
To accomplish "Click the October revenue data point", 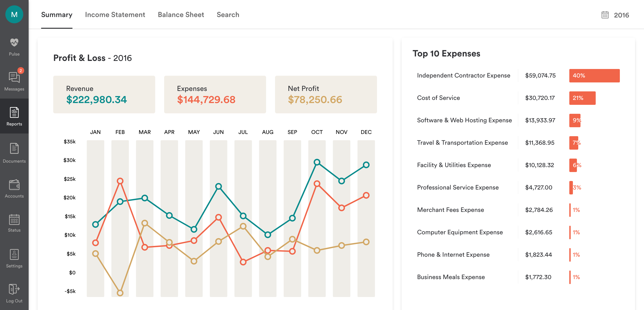I will pos(317,162).
